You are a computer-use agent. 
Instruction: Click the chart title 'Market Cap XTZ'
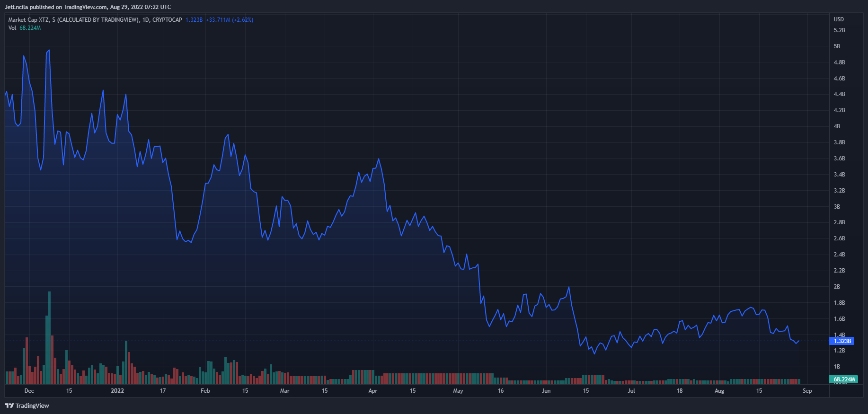click(28, 20)
